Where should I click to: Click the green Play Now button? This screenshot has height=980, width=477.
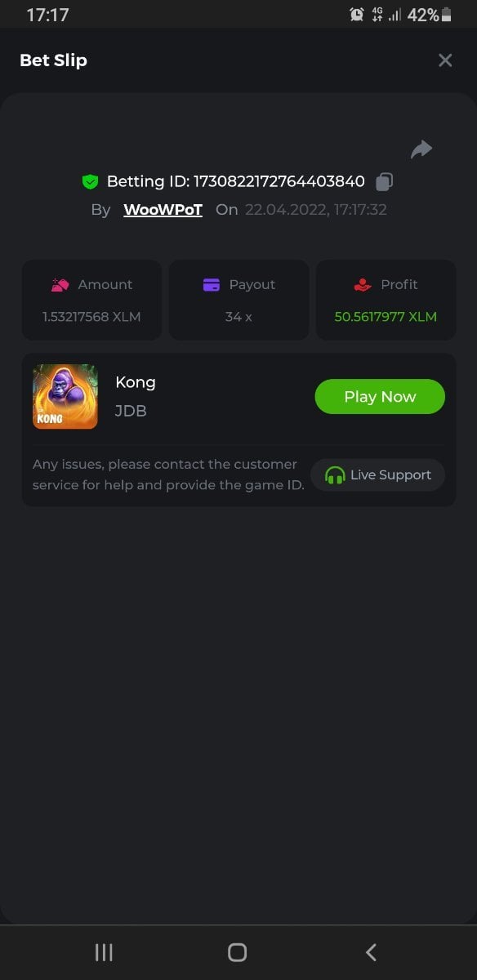(x=380, y=397)
